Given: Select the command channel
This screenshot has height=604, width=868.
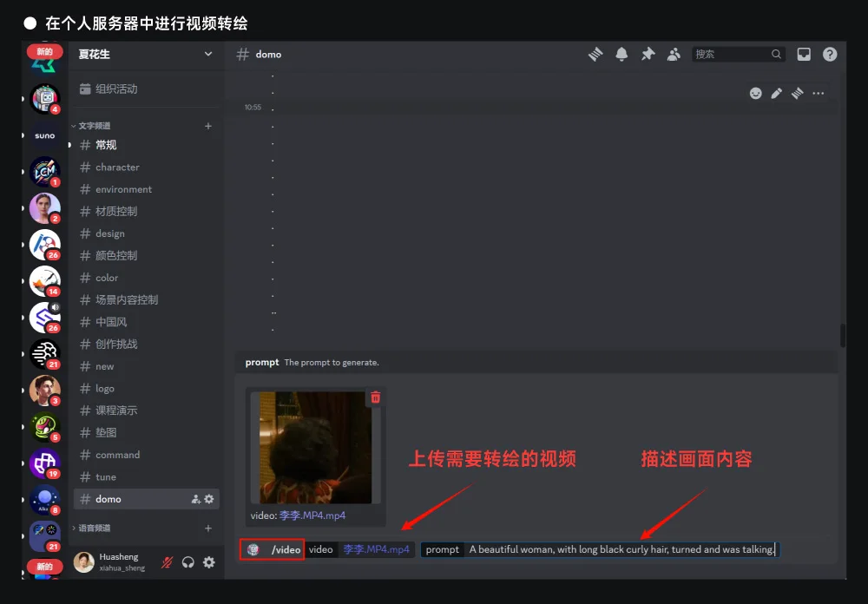Looking at the screenshot, I should (146, 455).
